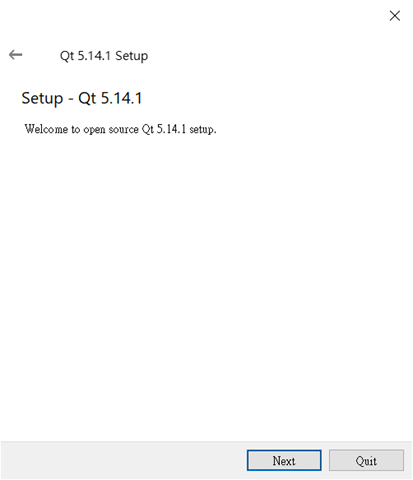Exit the installer with Quit
Viewport: 413px width, 480px height.
366,460
